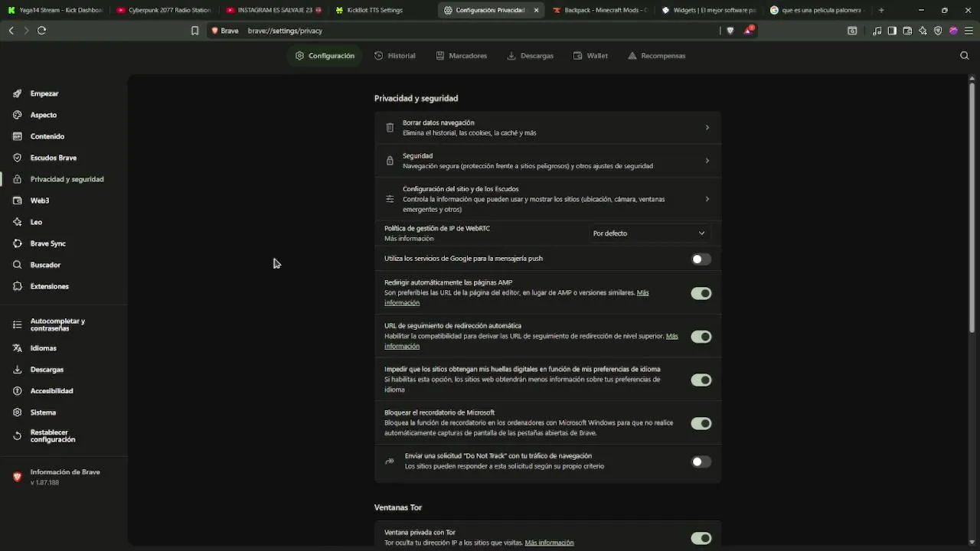Click Más información link for Tor window
The width and height of the screenshot is (980, 551).
pos(549,543)
